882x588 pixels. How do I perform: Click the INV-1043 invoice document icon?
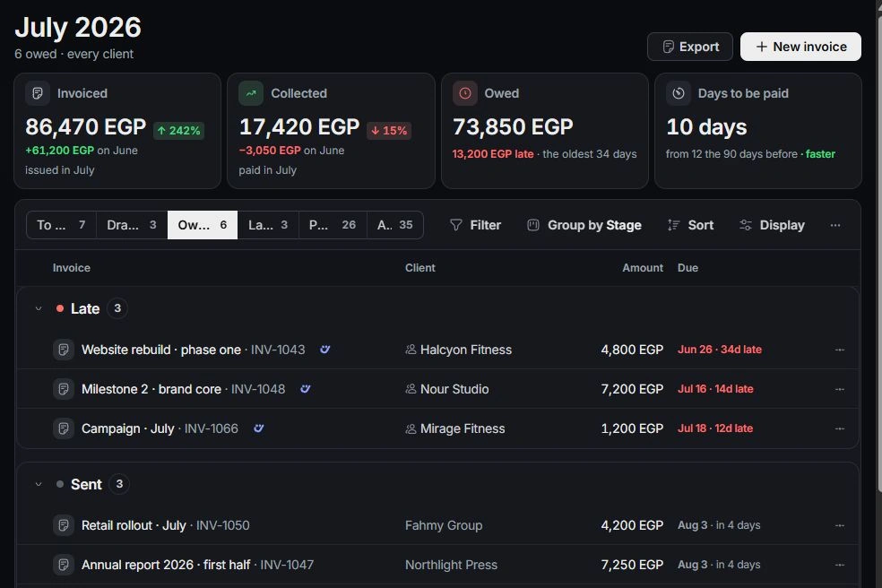pyautogui.click(x=64, y=350)
